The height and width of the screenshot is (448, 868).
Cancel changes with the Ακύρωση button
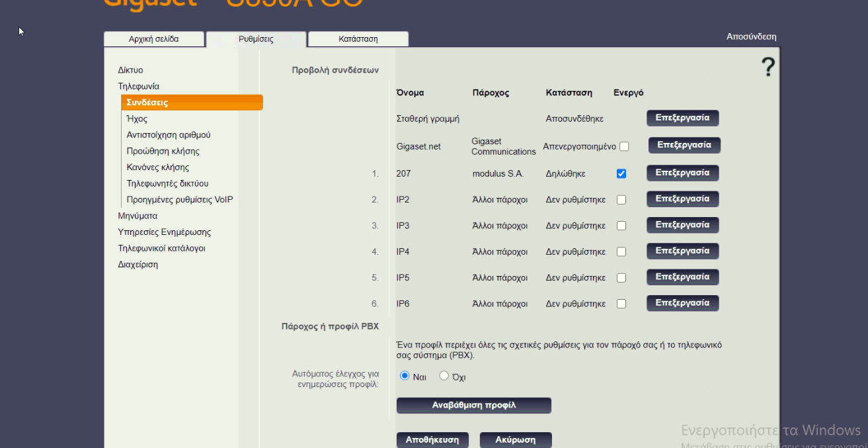(x=515, y=440)
